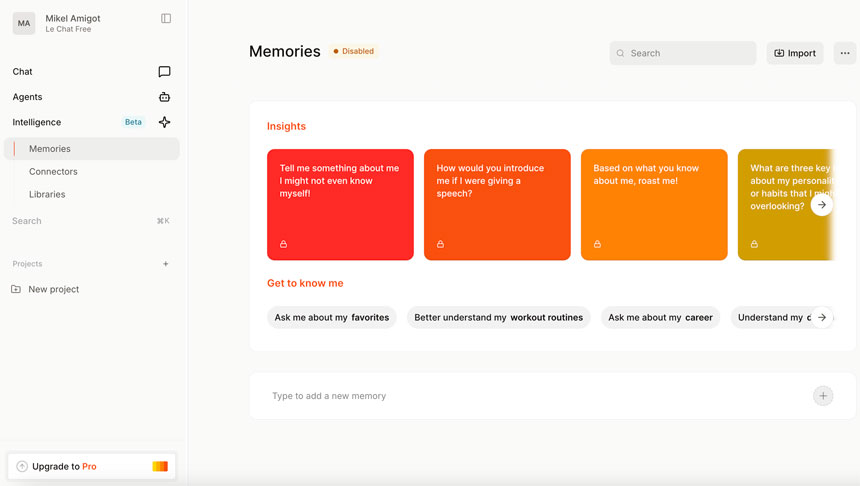
Task: Select Memories in the sidebar
Action: (x=50, y=149)
